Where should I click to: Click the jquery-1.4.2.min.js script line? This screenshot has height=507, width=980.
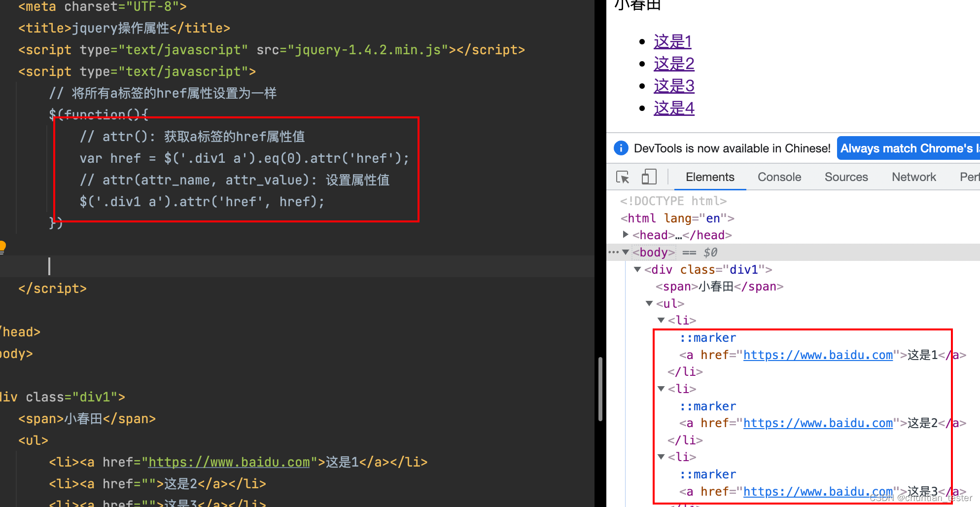pyautogui.click(x=272, y=50)
